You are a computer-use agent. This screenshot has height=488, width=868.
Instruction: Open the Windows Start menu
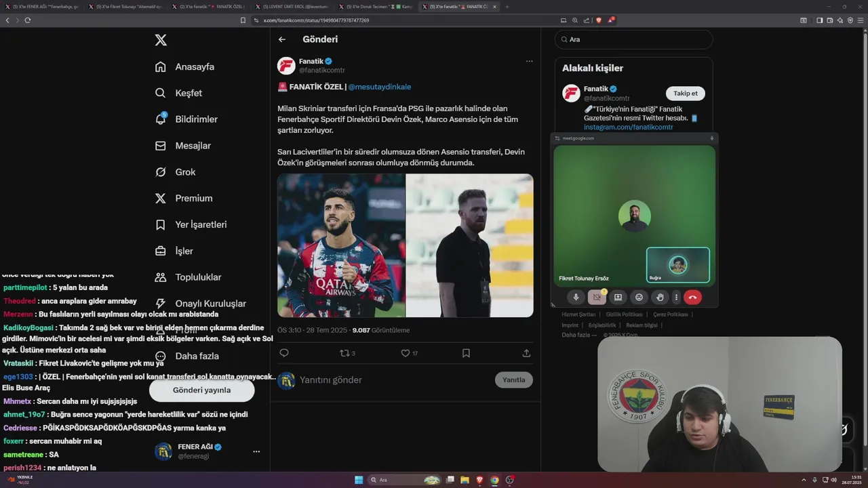click(359, 480)
